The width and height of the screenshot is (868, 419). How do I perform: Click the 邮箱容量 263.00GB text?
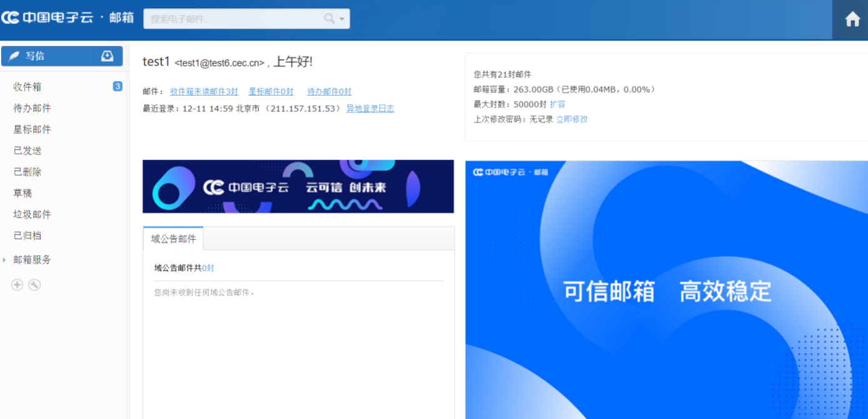click(x=564, y=89)
